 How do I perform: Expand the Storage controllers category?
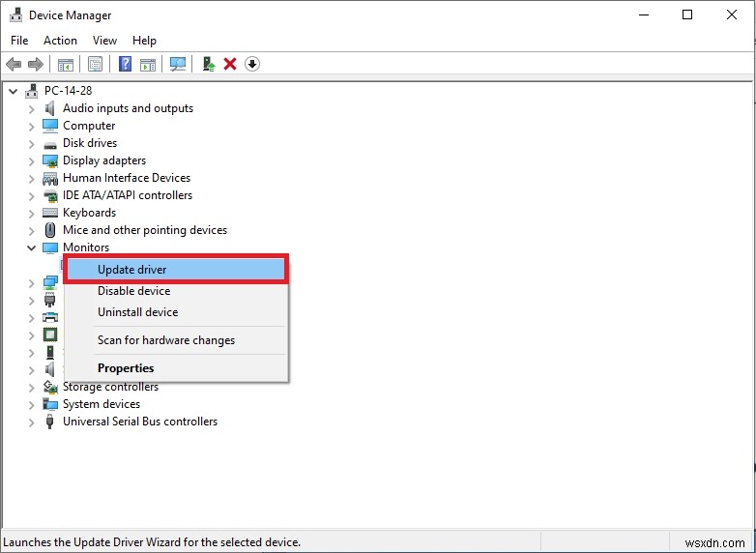coord(31,388)
